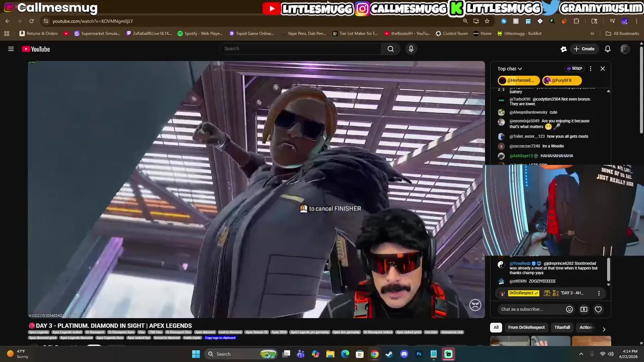
Task: Open Discord from the taskbar
Action: (x=404, y=354)
